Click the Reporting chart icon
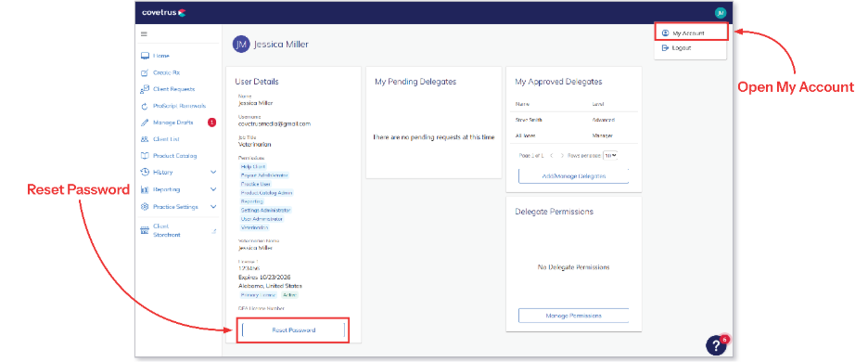This screenshot has width=868, height=362. tap(145, 189)
